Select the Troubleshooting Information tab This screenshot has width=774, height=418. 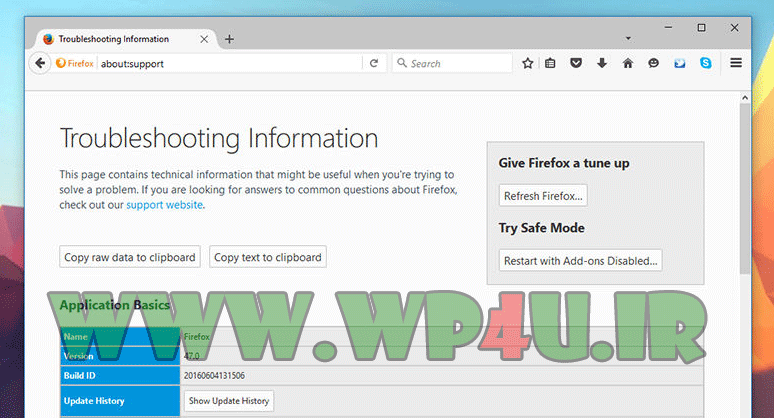125,39
